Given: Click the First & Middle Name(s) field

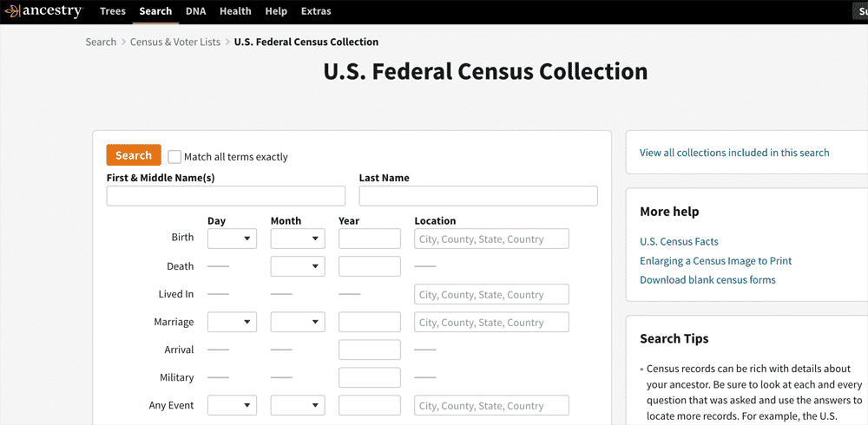Looking at the screenshot, I should pyautogui.click(x=226, y=196).
